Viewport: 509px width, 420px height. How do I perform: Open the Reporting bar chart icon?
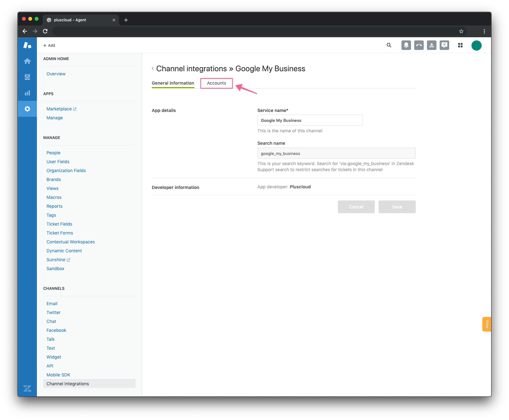[x=27, y=93]
